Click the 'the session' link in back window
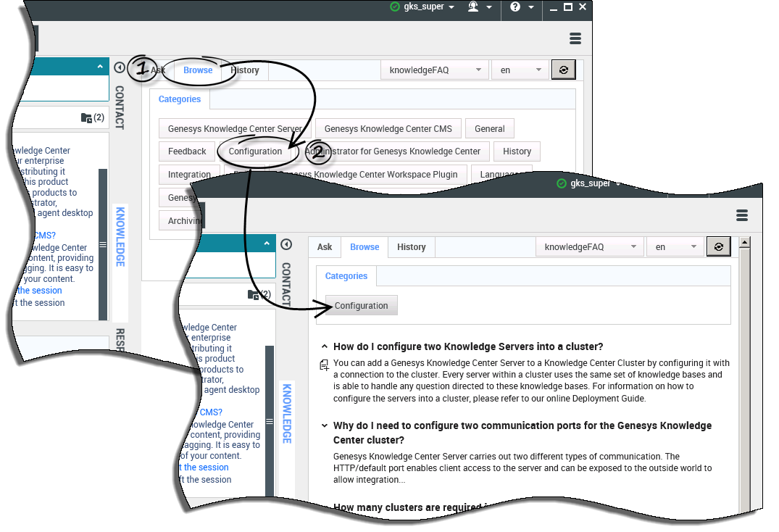779x532 pixels. (40, 290)
